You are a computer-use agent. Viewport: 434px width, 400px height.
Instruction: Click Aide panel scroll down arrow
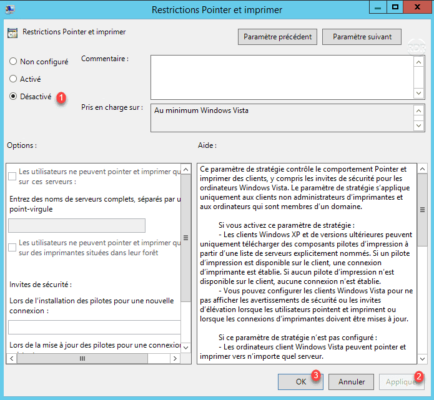point(422,359)
